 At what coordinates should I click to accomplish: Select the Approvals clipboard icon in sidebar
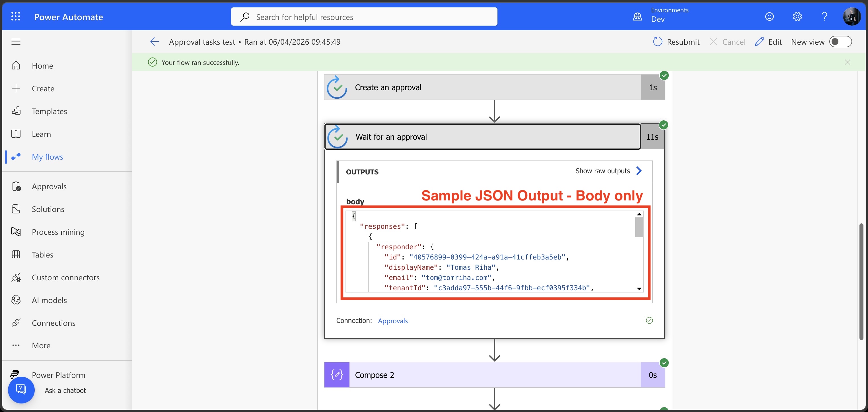point(17,186)
